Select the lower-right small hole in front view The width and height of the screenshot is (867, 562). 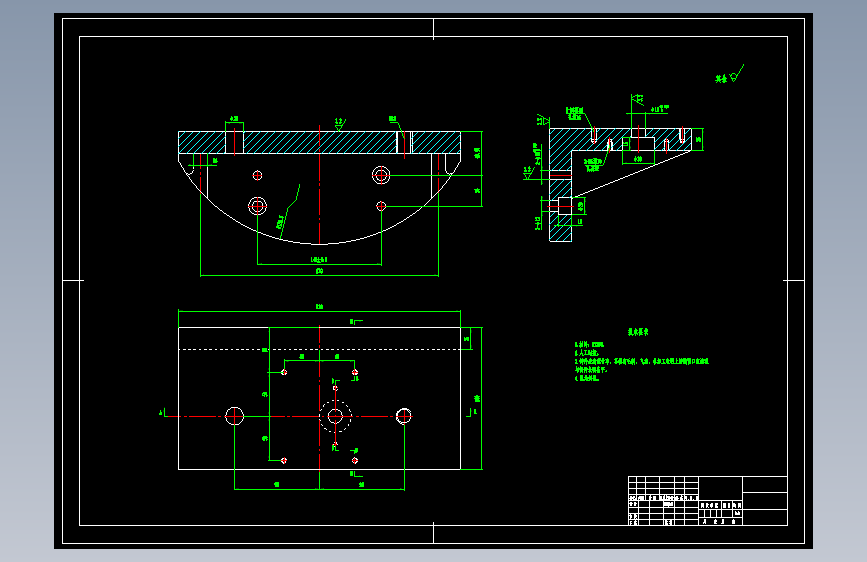point(381,206)
